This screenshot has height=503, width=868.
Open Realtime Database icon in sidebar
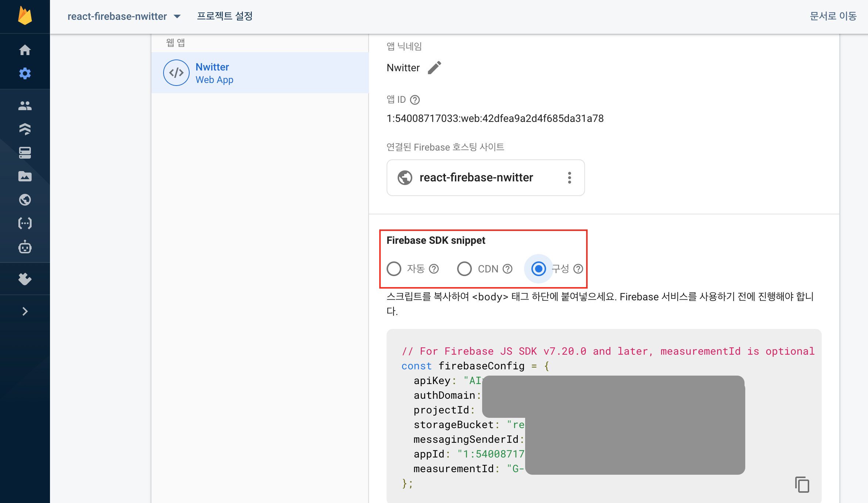[x=25, y=153]
